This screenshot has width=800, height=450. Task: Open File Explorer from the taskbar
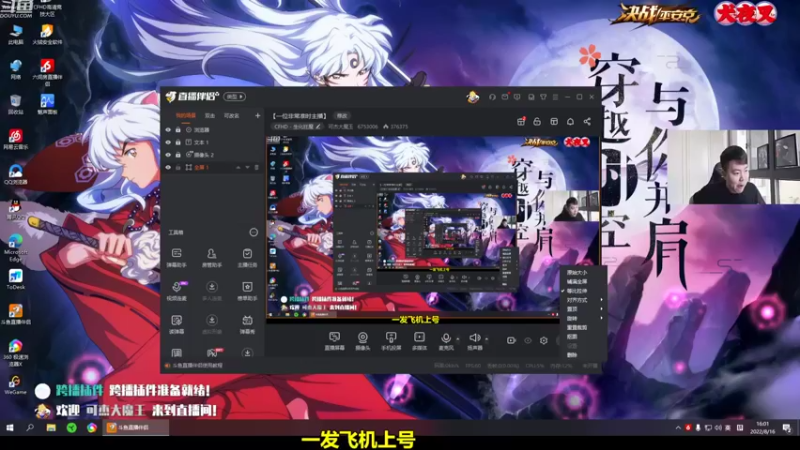point(51,428)
